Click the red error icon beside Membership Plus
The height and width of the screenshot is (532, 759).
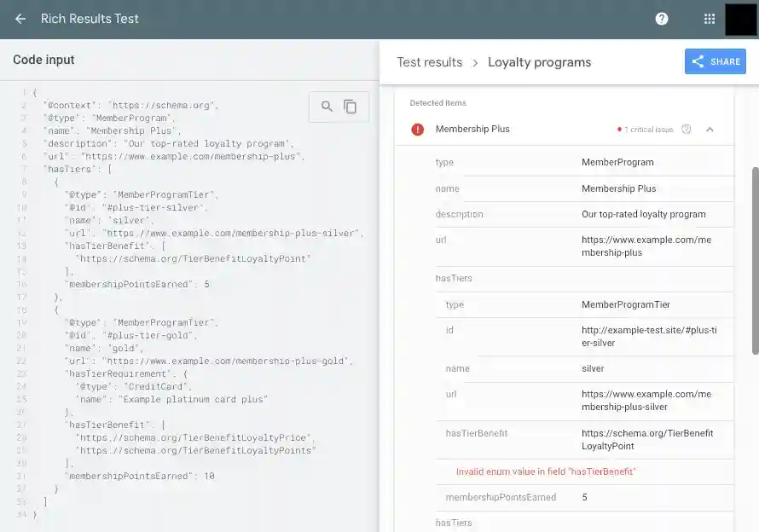point(417,130)
